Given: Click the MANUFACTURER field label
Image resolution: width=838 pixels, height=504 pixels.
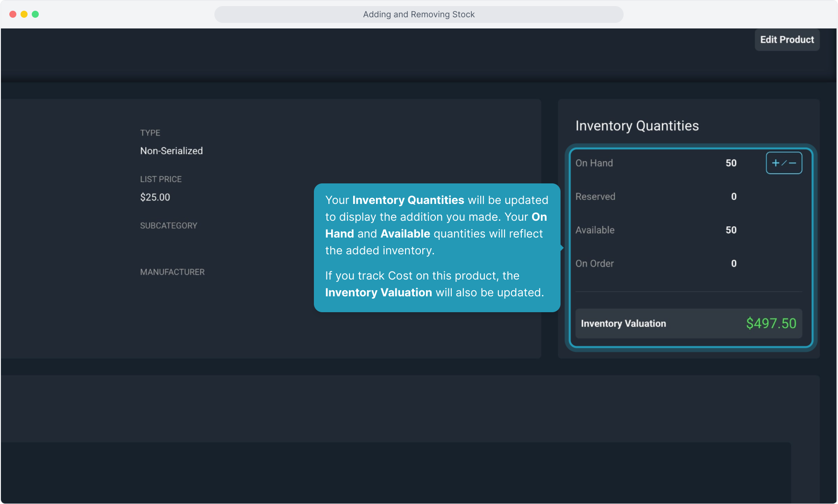Looking at the screenshot, I should (172, 272).
